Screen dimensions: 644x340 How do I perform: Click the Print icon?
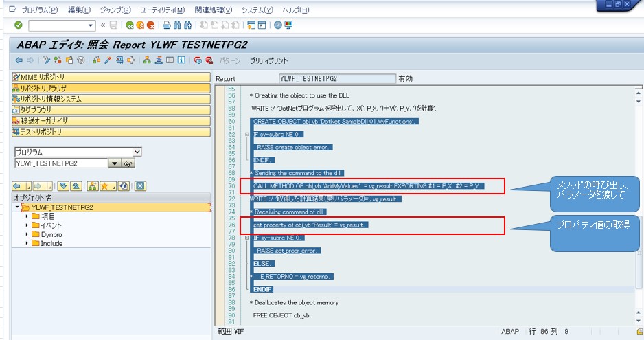[x=166, y=25]
